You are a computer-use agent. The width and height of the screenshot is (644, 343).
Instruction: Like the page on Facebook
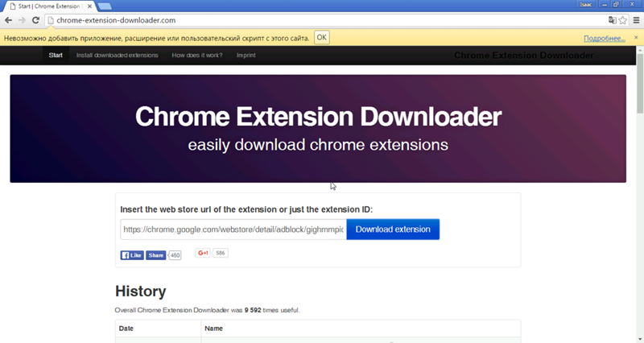[x=132, y=255]
